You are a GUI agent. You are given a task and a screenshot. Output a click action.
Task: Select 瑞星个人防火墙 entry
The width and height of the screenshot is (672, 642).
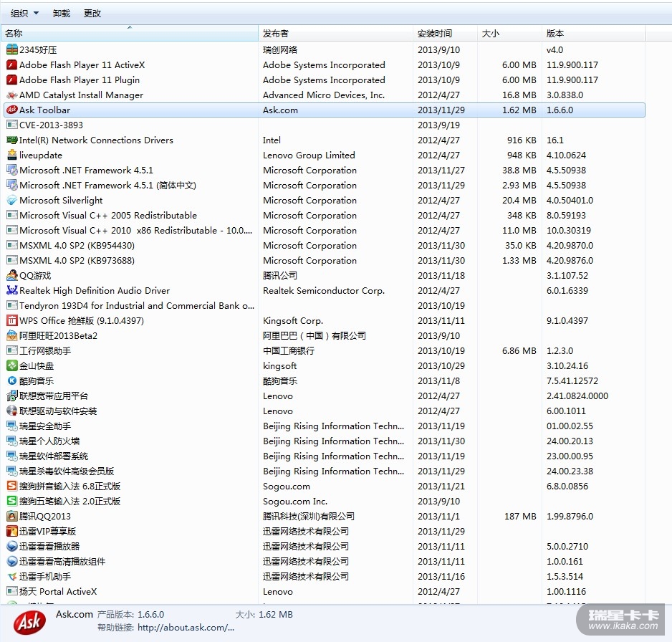[324, 441]
